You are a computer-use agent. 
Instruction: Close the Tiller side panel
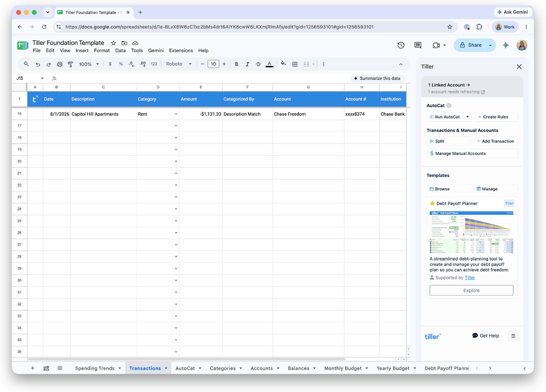click(519, 66)
